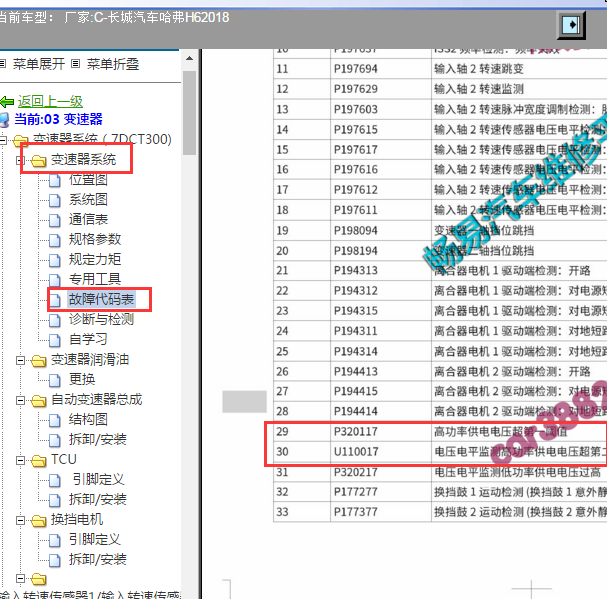Click the folder icon beside 变速器润滑油

[38, 361]
